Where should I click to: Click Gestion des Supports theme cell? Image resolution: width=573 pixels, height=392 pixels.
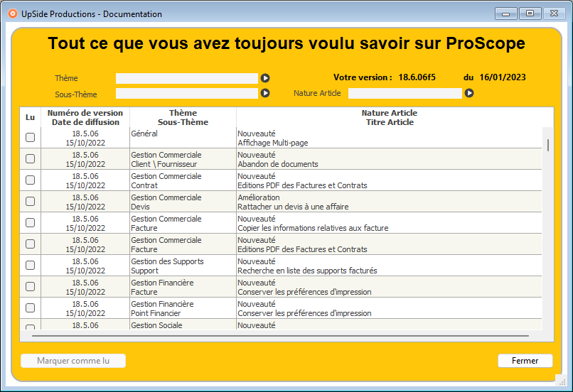click(167, 261)
